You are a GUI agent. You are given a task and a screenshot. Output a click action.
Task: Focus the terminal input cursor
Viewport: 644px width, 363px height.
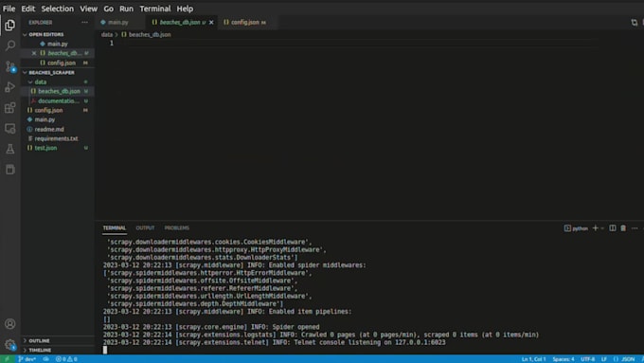[x=105, y=350]
